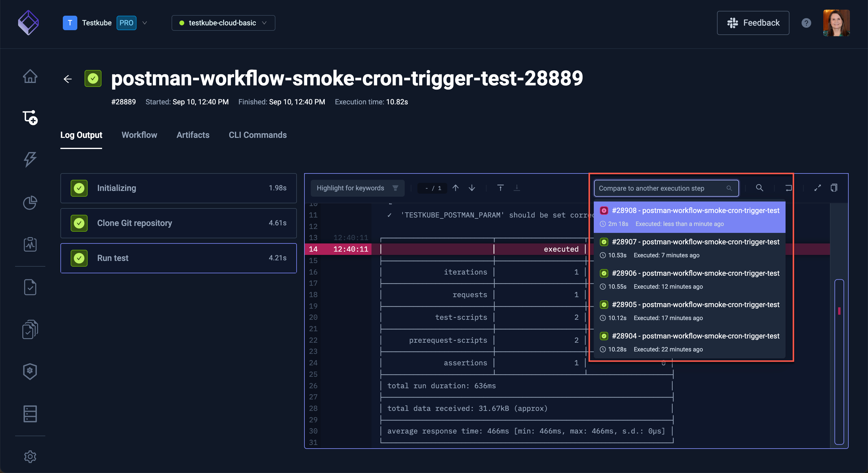Screen dimensions: 868x473
Task: Open triggers lightning bolt sidebar icon
Action: pyautogui.click(x=30, y=159)
